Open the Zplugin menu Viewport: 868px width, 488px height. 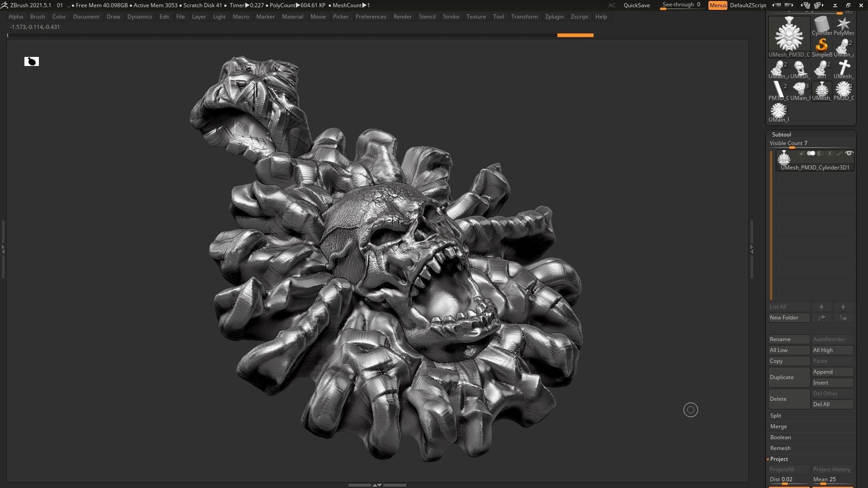coord(554,17)
